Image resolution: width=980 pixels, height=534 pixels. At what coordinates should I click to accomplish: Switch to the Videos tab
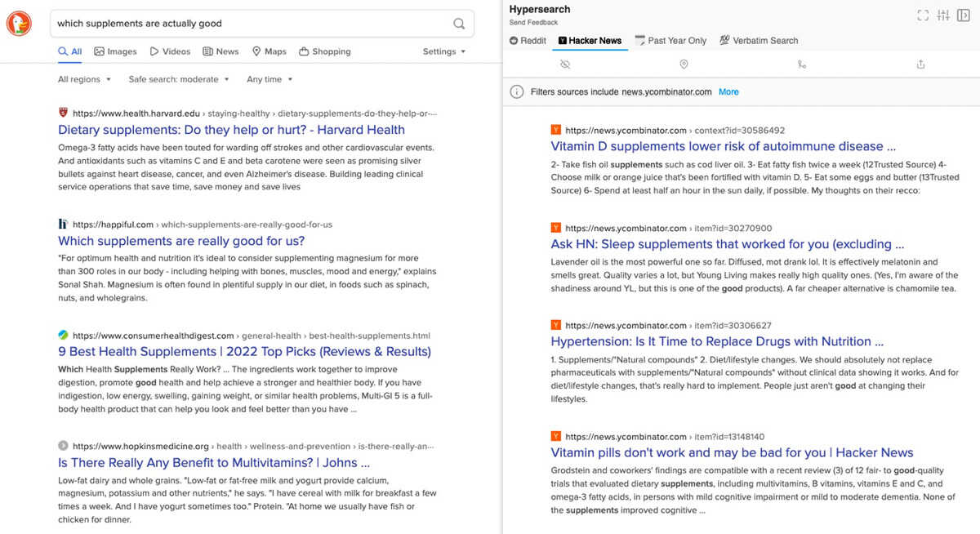point(170,51)
